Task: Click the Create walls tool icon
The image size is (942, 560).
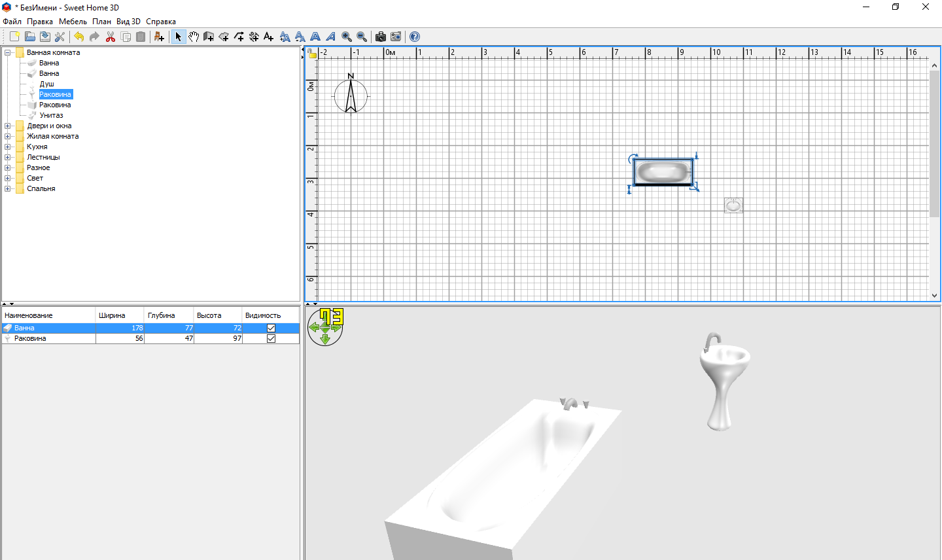Action: (209, 37)
